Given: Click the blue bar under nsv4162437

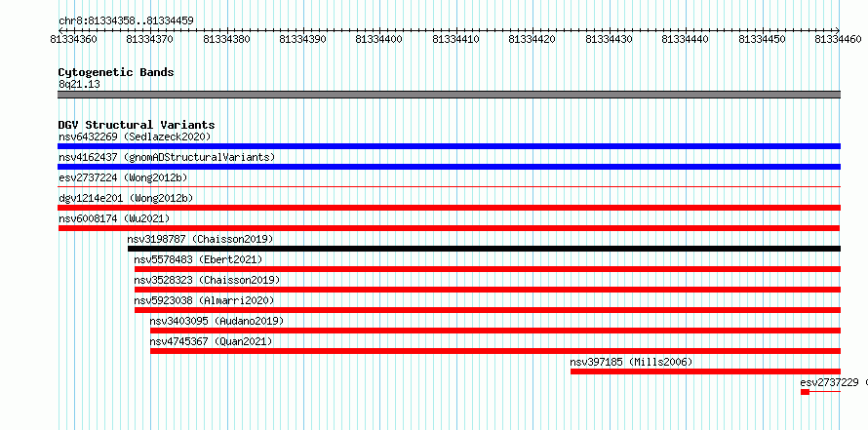Looking at the screenshot, I should point(449,167).
